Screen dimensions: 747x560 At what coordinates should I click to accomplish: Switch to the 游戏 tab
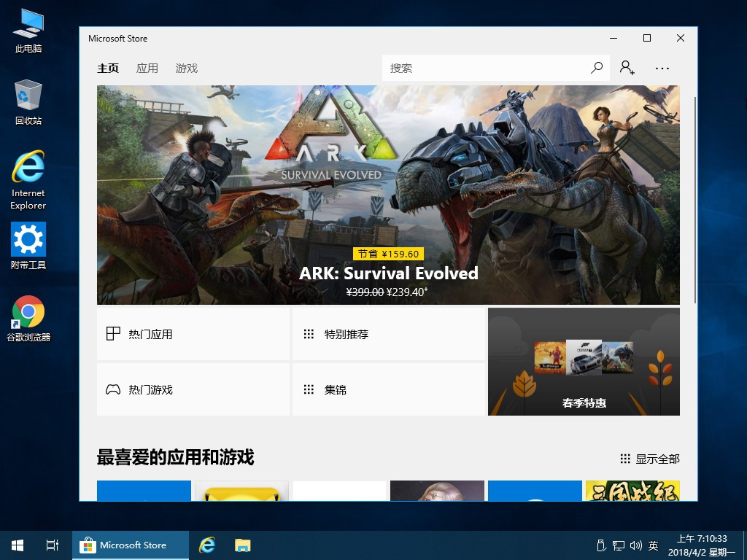pyautogui.click(x=186, y=68)
